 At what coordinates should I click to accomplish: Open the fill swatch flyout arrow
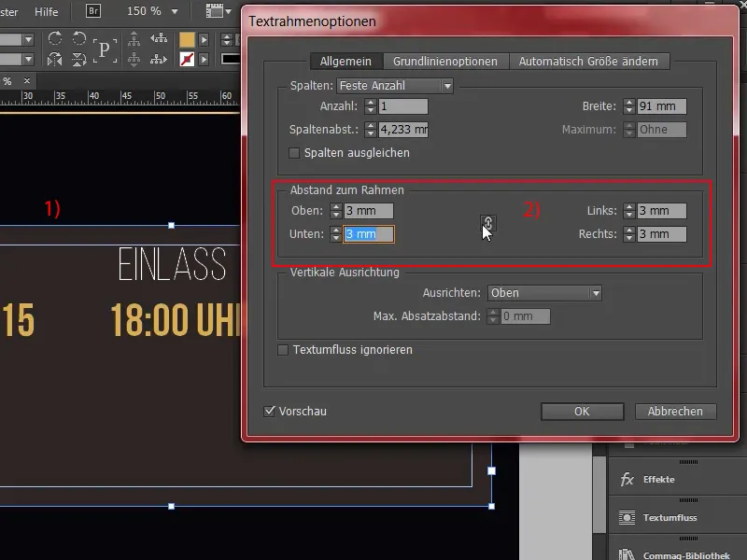pyautogui.click(x=204, y=39)
